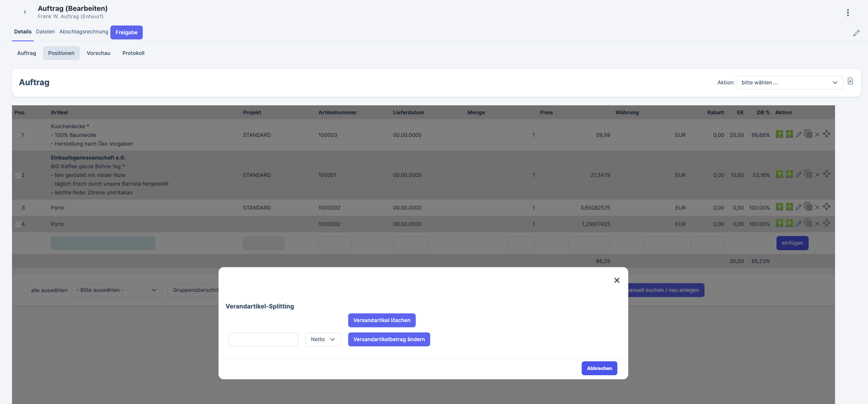The image size is (868, 404).
Task: Open the PDF document icon beside Aktion
Action: pyautogui.click(x=850, y=81)
